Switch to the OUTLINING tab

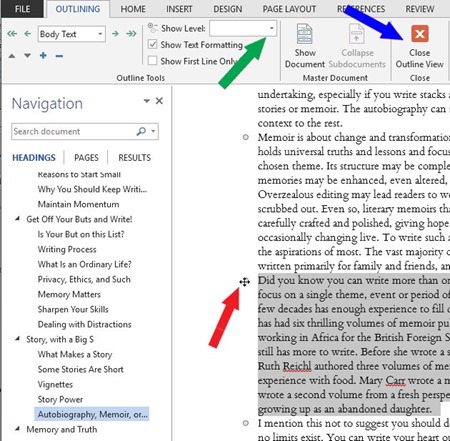(x=78, y=9)
